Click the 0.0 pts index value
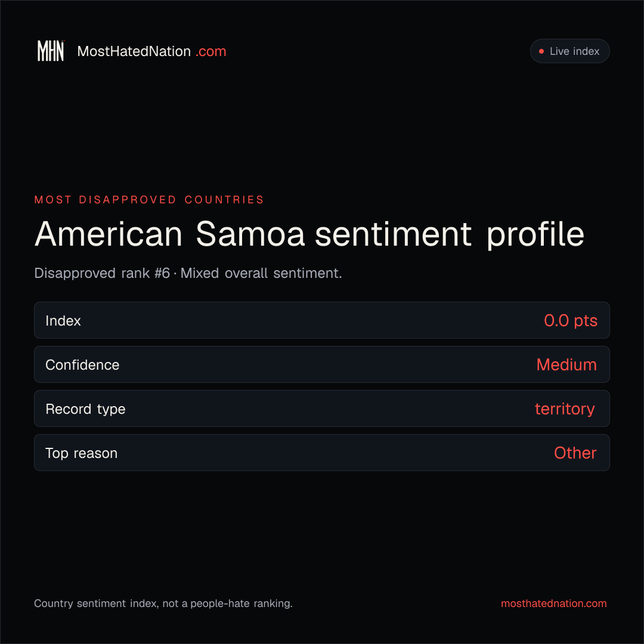 tap(571, 321)
